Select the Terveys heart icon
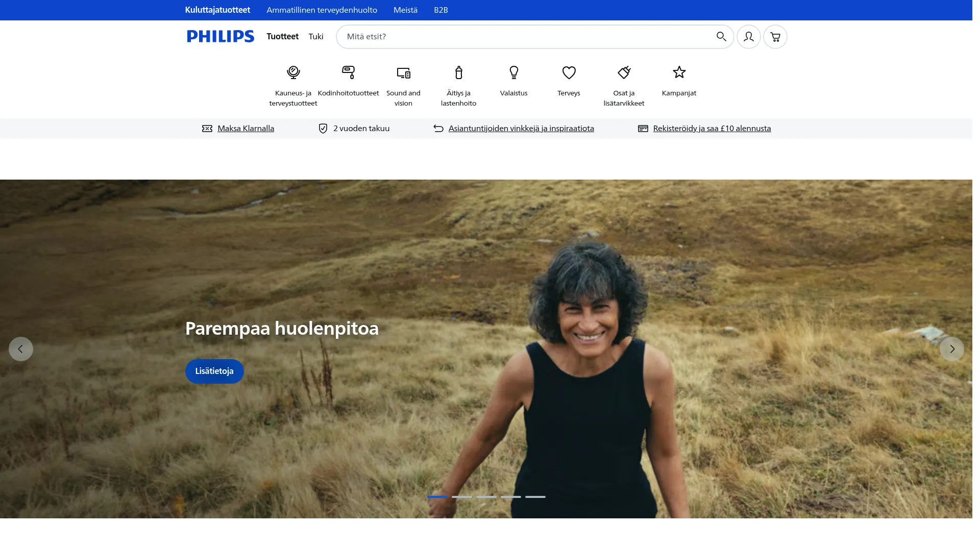This screenshot has width=980, height=551. [569, 72]
